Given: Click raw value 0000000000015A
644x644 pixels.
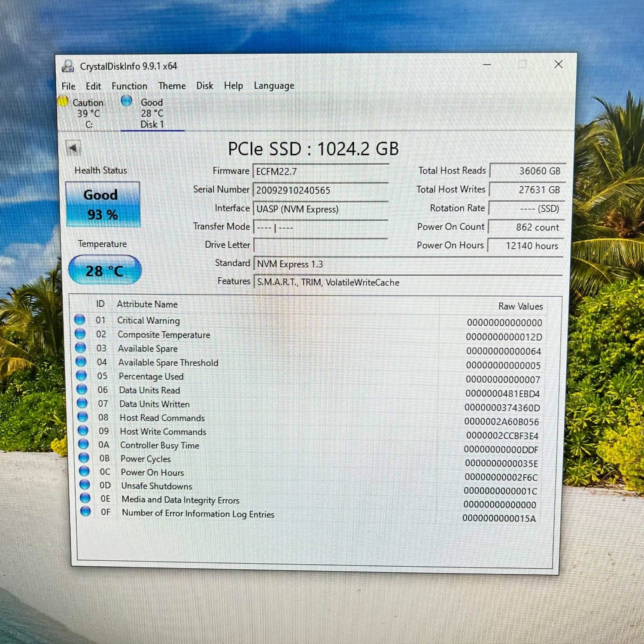Looking at the screenshot, I should tap(499, 518).
